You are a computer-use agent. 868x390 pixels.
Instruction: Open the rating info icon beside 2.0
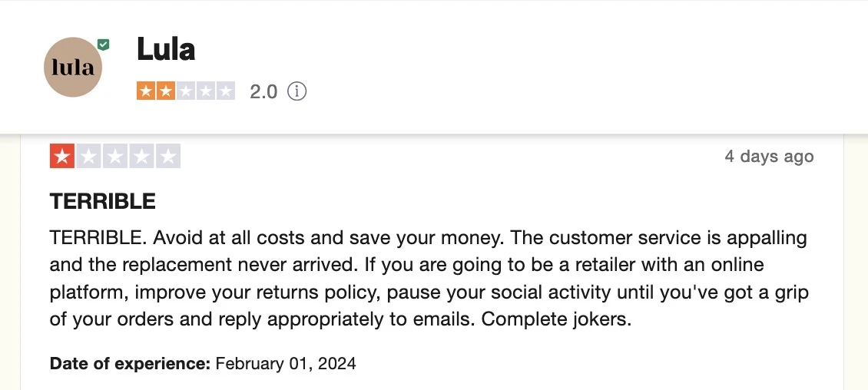[x=297, y=91]
